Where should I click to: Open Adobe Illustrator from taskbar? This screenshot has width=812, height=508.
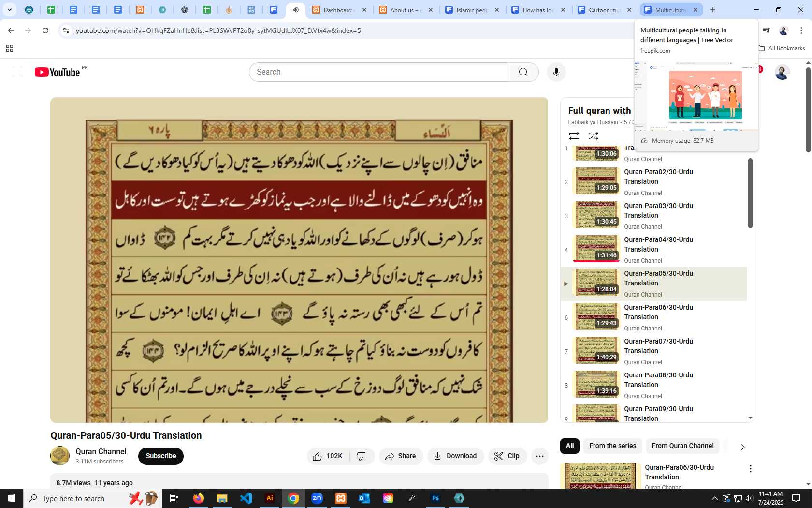270,498
